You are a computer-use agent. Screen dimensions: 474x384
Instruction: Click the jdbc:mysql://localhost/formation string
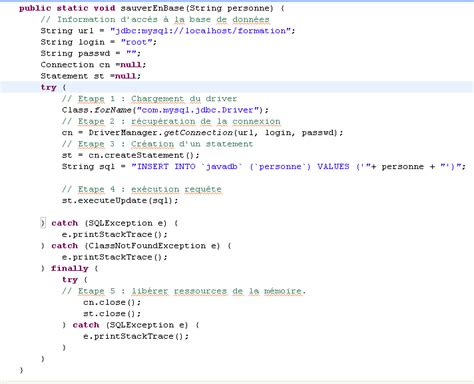pos(200,31)
